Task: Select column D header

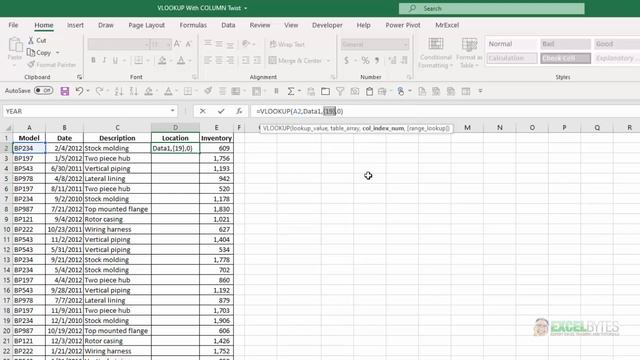Action: [x=175, y=128]
